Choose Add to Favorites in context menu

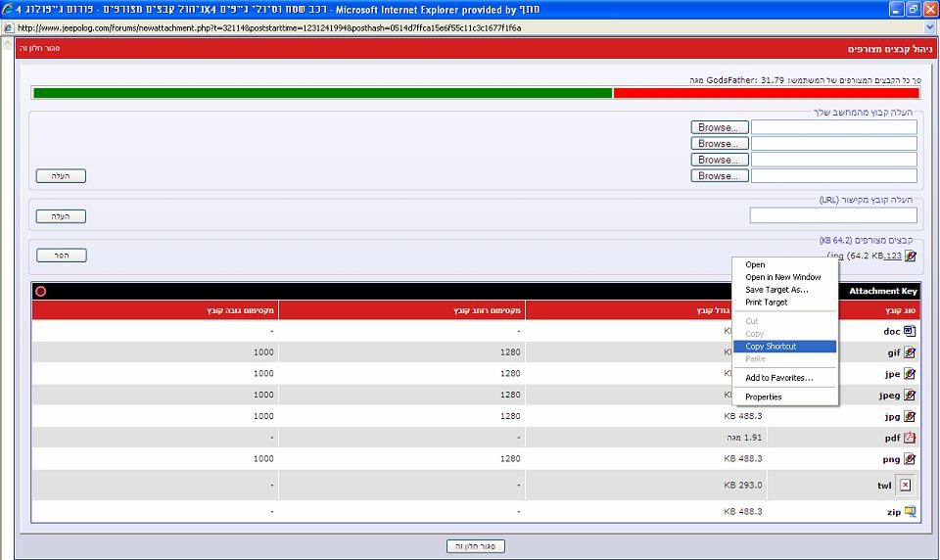(x=778, y=378)
